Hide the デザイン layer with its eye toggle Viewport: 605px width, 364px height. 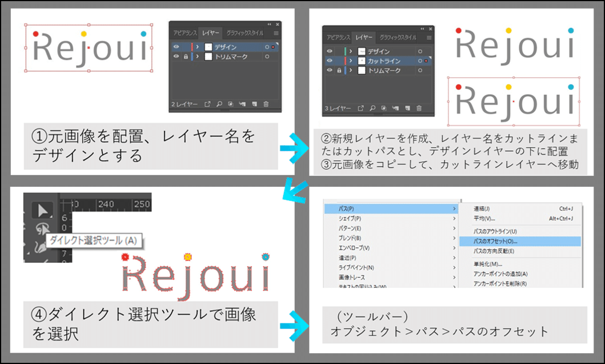tap(329, 51)
